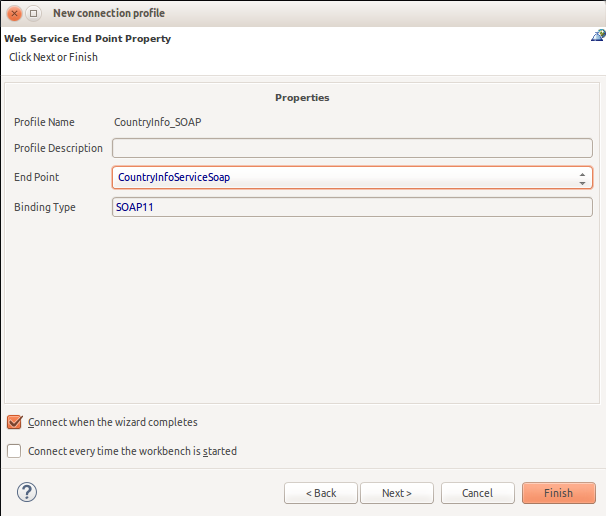Viewport: 606px width, 516px height.
Task: Click the Profile Description input field
Action: pos(352,148)
